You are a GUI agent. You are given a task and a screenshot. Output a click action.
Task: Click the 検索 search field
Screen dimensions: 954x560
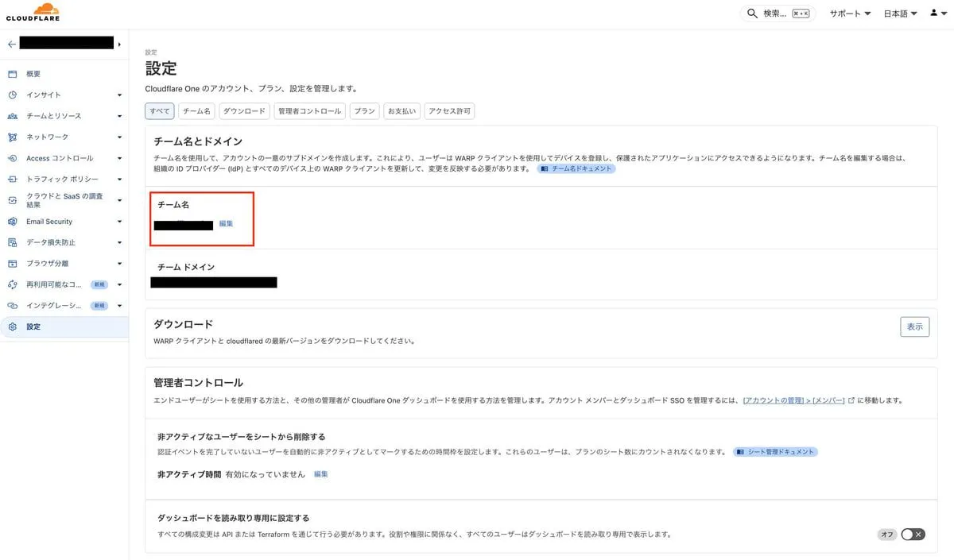point(778,14)
